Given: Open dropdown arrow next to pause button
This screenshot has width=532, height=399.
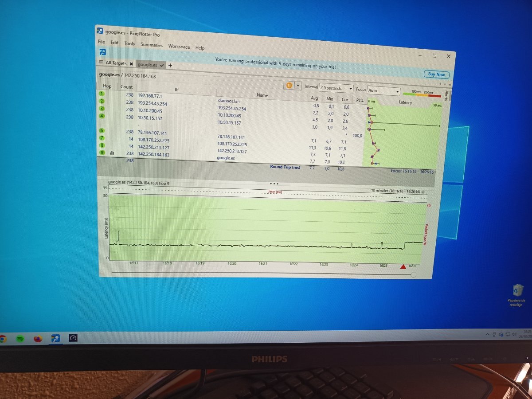Looking at the screenshot, I should pyautogui.click(x=298, y=86).
